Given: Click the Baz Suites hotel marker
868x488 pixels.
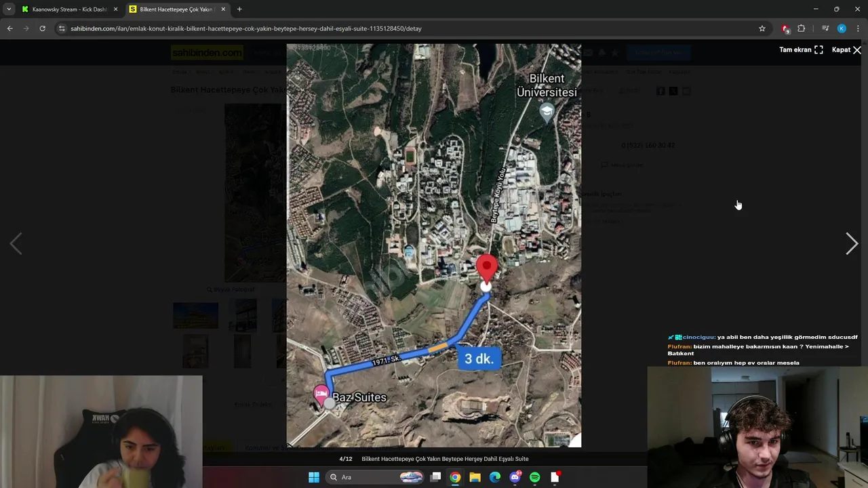Looking at the screenshot, I should [321, 396].
